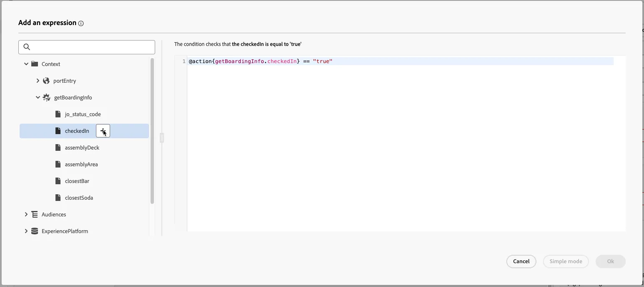Click the expression code on line 1
Image resolution: width=644 pixels, height=287 pixels.
click(x=261, y=61)
